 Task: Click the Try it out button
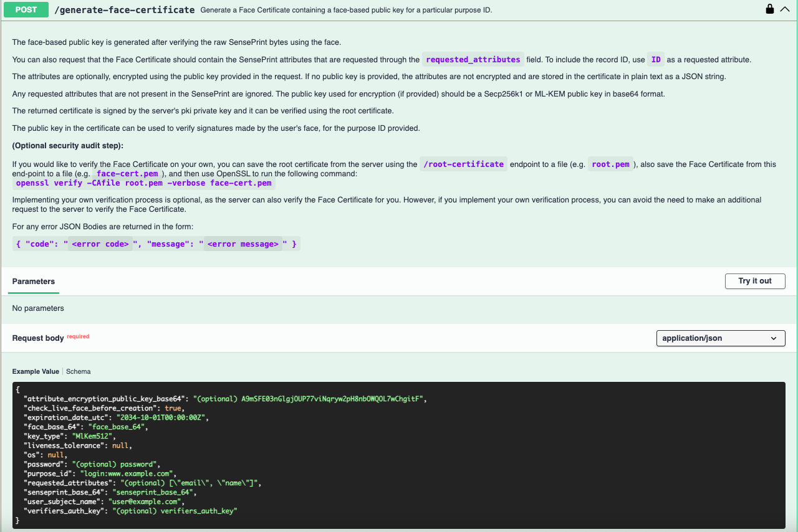(x=755, y=281)
